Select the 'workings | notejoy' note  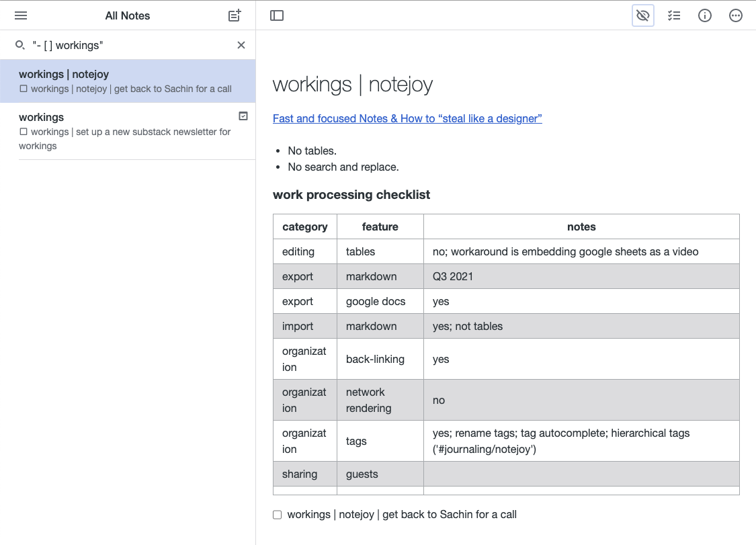128,79
